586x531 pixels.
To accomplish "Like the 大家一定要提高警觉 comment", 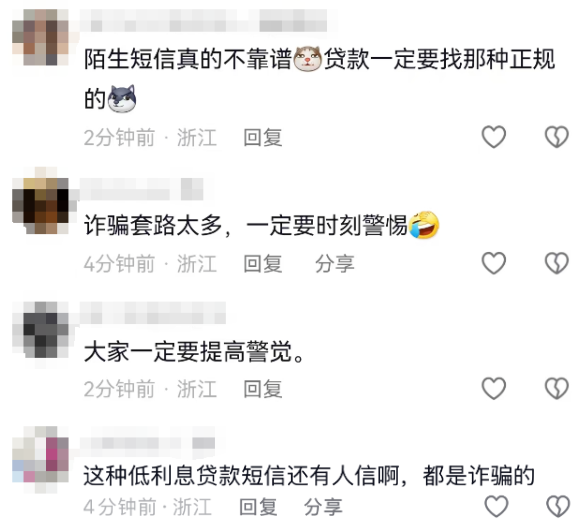I will pos(494,389).
